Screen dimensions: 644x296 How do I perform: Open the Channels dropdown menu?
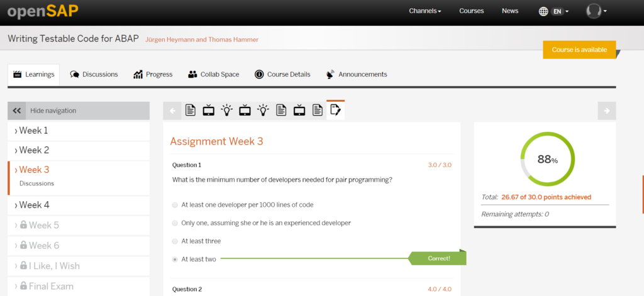(425, 11)
